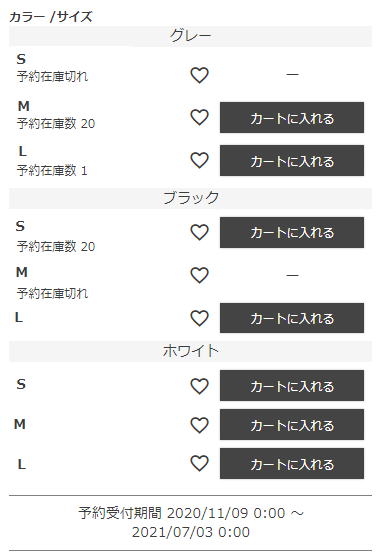The image size is (385, 560).
Task: Add グレー L size to cart
Action: click(x=292, y=160)
